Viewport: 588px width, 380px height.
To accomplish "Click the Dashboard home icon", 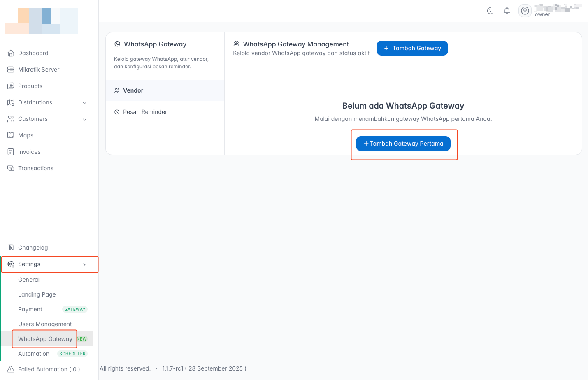I will (x=11, y=53).
